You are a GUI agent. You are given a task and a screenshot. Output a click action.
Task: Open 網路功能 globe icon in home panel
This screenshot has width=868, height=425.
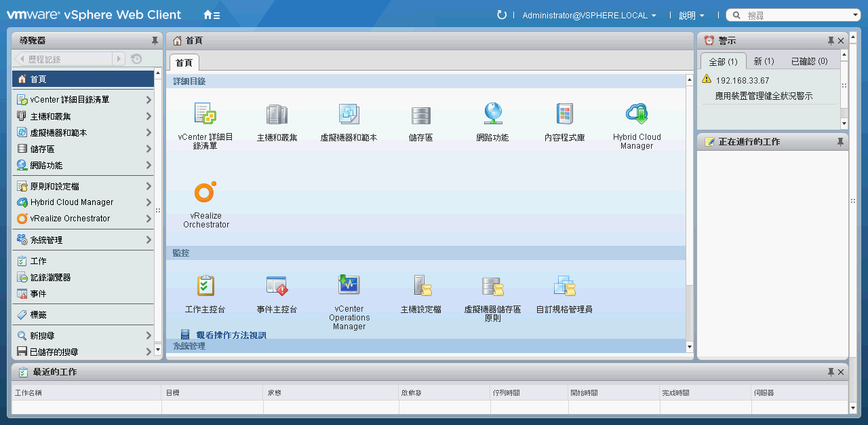coord(492,114)
